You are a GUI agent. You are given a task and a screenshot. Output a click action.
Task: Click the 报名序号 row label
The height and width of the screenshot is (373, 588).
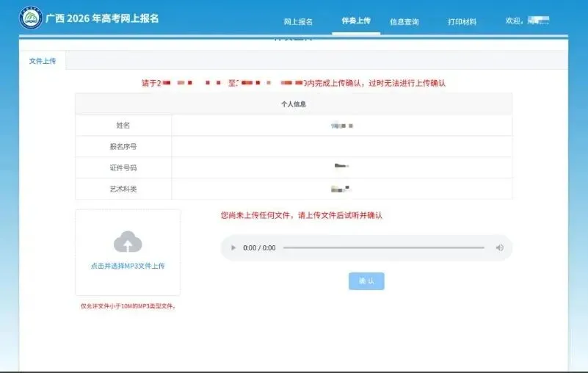(123, 146)
